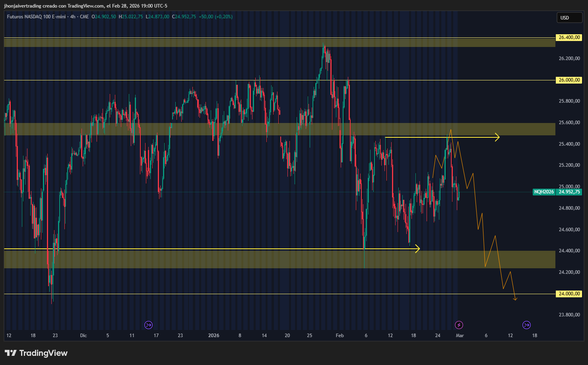Click the yellow 26.400,00 price label

(569, 37)
